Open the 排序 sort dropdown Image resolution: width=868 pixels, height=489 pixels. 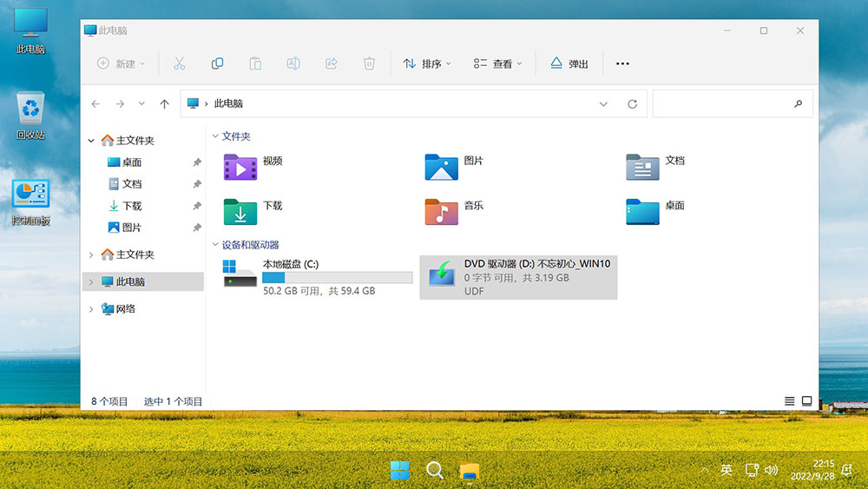pos(427,63)
